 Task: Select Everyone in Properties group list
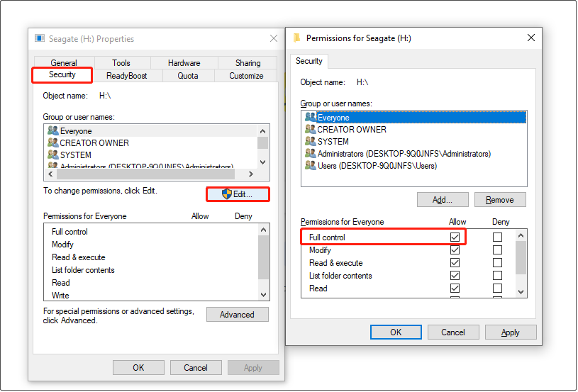pos(150,131)
